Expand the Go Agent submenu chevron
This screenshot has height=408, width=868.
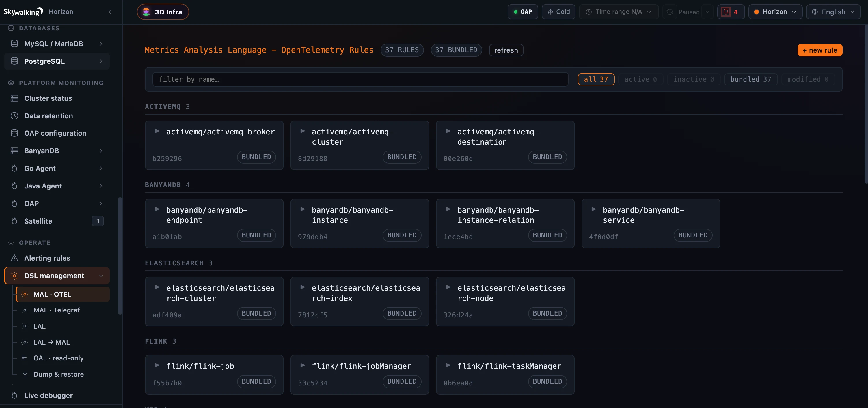pos(101,168)
